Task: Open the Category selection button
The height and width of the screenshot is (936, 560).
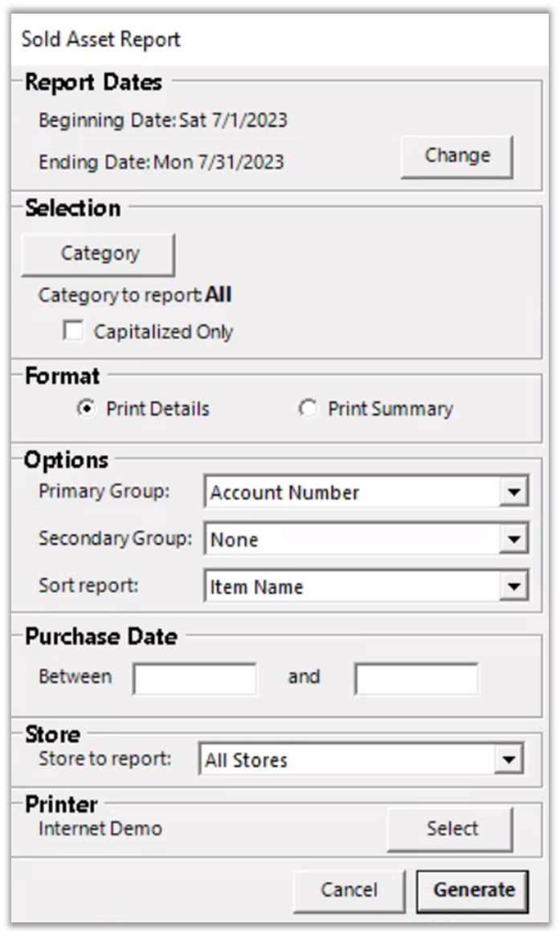Action: coord(100,254)
